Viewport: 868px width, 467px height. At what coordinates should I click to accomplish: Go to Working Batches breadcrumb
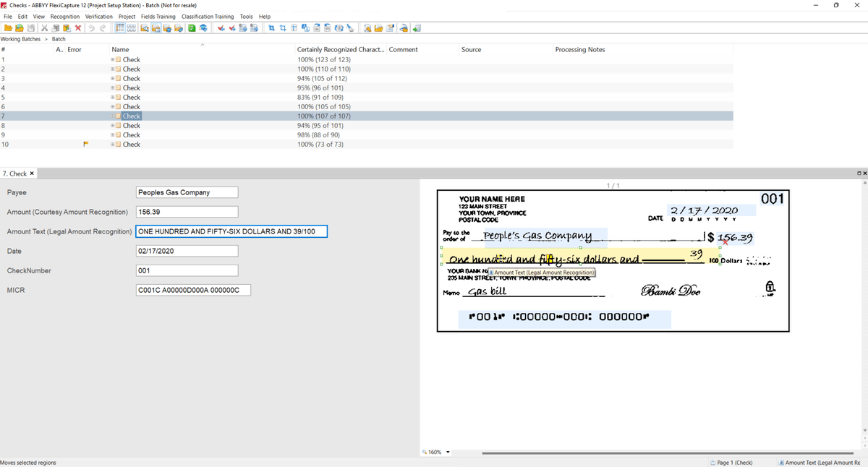(x=20, y=39)
